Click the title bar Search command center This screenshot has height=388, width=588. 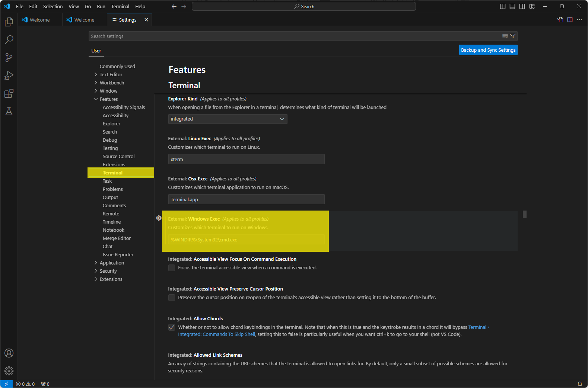304,6
